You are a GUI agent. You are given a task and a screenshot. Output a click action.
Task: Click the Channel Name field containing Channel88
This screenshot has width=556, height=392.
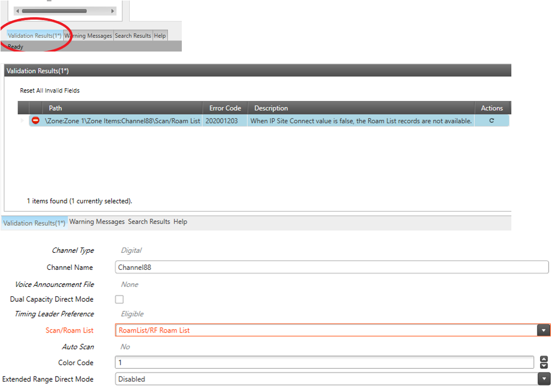(331, 267)
